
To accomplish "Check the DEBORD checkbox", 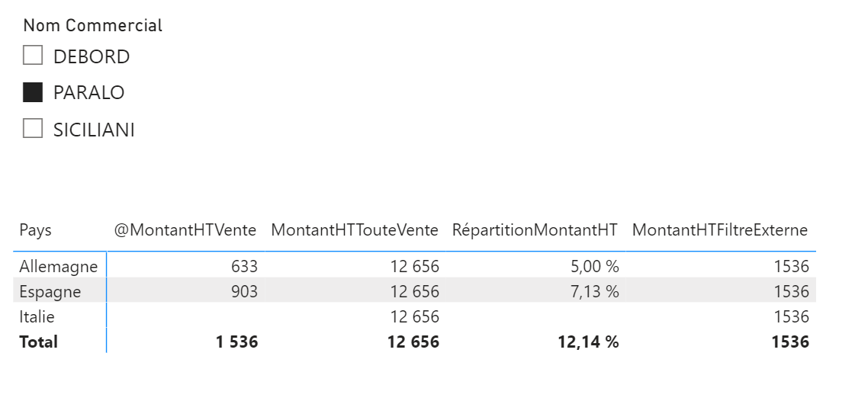I will (33, 56).
